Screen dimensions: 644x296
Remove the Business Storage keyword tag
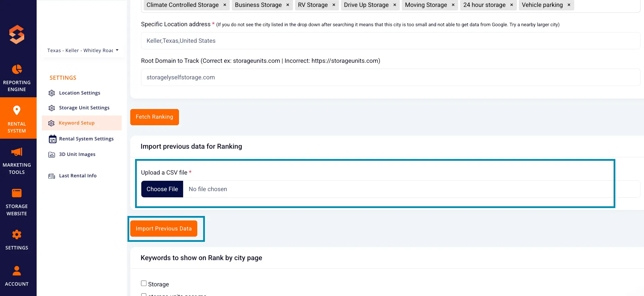click(287, 5)
